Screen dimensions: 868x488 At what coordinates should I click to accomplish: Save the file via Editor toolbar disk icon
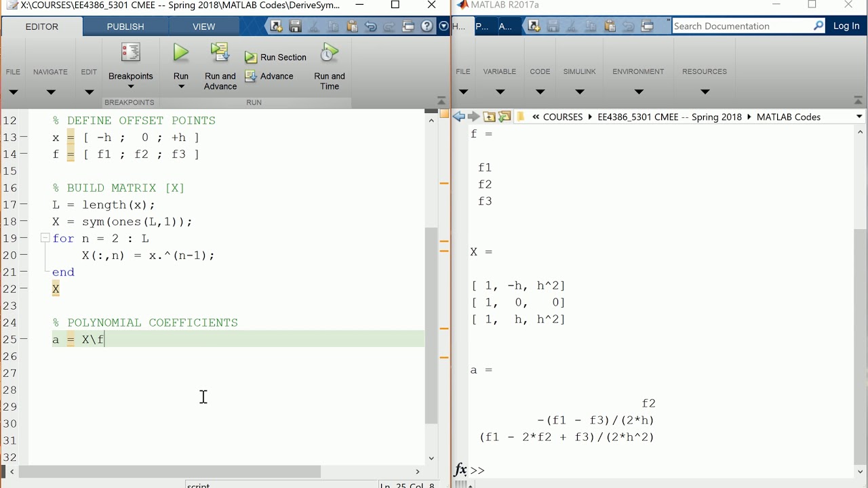(x=295, y=26)
